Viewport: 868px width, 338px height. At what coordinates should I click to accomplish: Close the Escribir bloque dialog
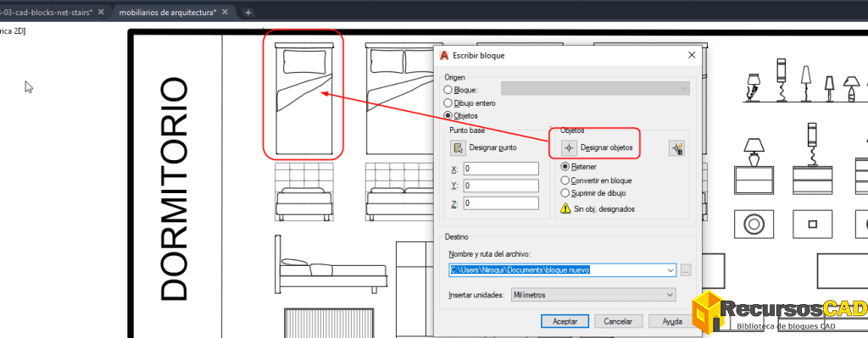click(691, 55)
